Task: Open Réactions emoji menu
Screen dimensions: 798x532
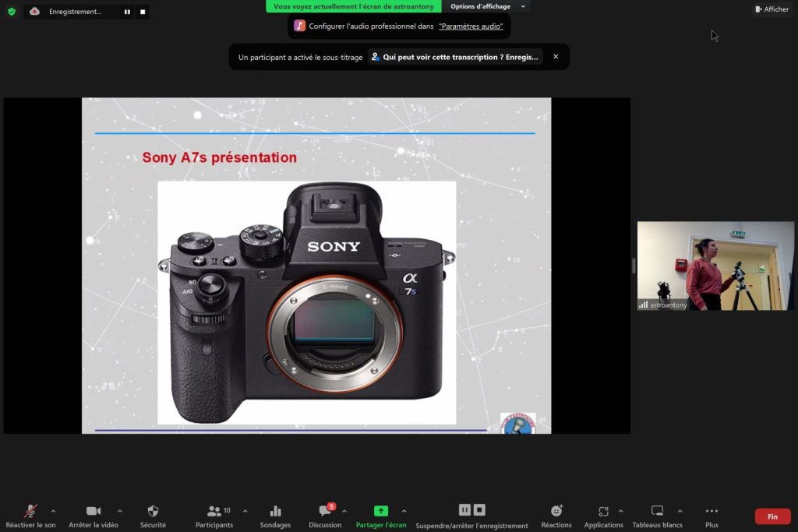Action: (x=556, y=516)
